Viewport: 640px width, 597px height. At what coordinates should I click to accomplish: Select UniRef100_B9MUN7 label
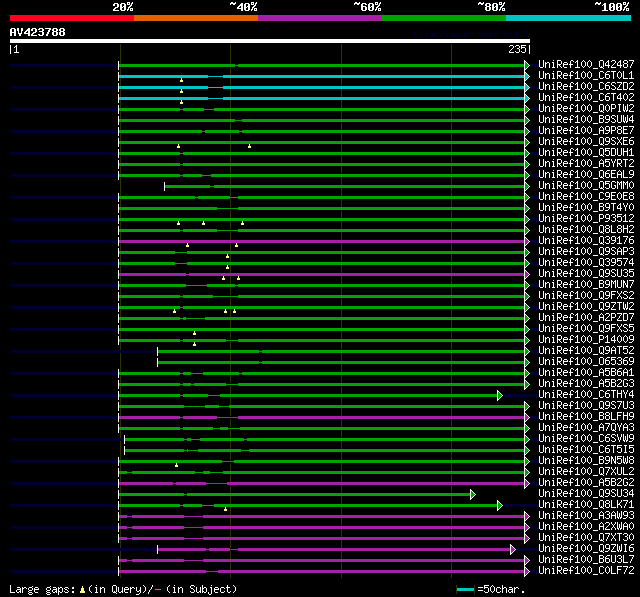(x=586, y=285)
